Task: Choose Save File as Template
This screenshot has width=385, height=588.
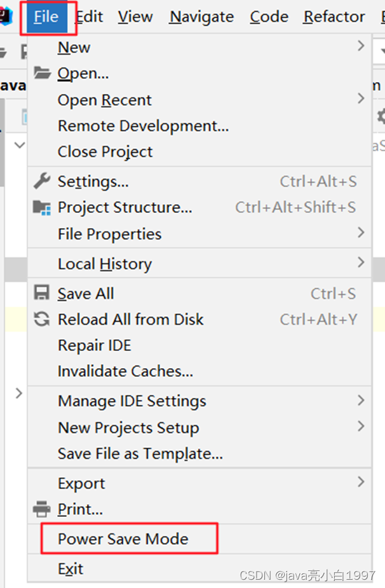Action: [140, 454]
